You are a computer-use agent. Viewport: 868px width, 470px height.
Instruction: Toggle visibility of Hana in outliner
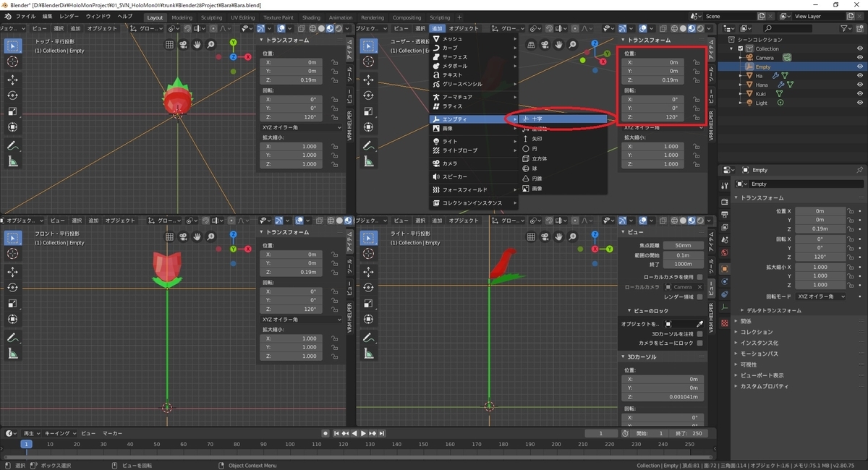pyautogui.click(x=860, y=85)
